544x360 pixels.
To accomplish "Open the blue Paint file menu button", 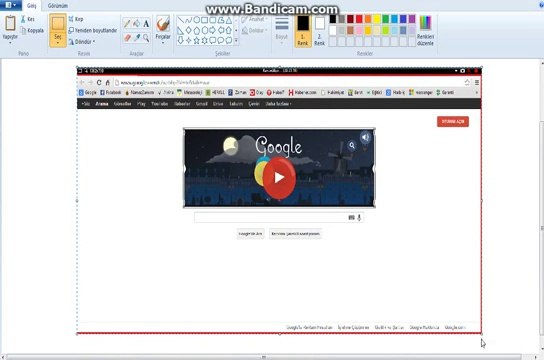I will point(10,5).
